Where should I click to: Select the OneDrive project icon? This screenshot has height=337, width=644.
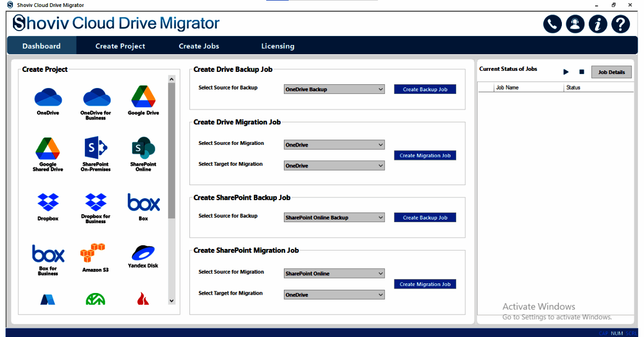click(x=48, y=98)
